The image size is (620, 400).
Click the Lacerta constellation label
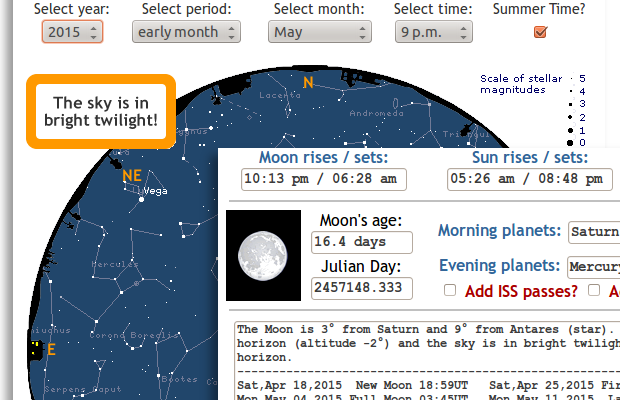[x=280, y=95]
